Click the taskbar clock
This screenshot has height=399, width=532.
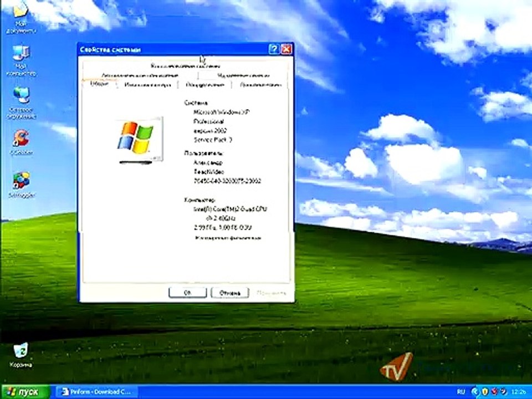(x=519, y=392)
